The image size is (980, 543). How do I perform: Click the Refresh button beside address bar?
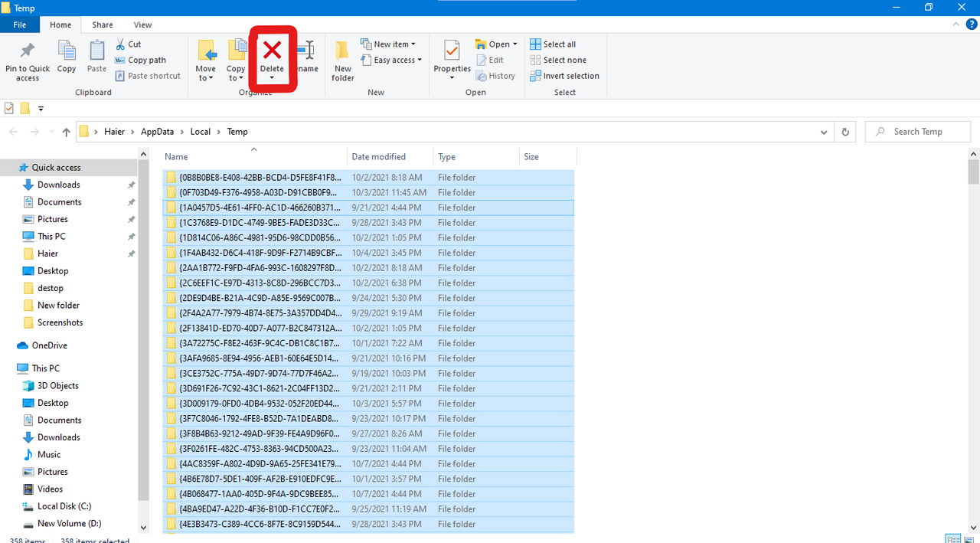pyautogui.click(x=845, y=132)
